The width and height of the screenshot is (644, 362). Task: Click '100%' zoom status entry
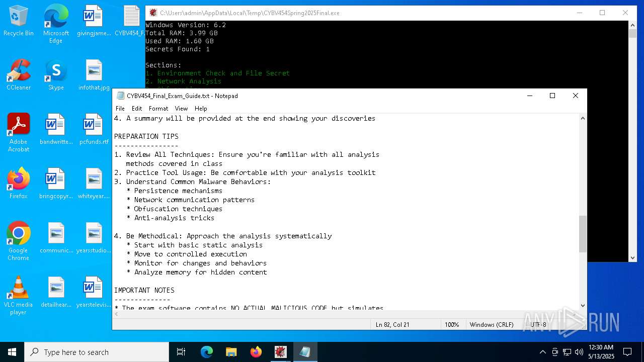pyautogui.click(x=451, y=324)
